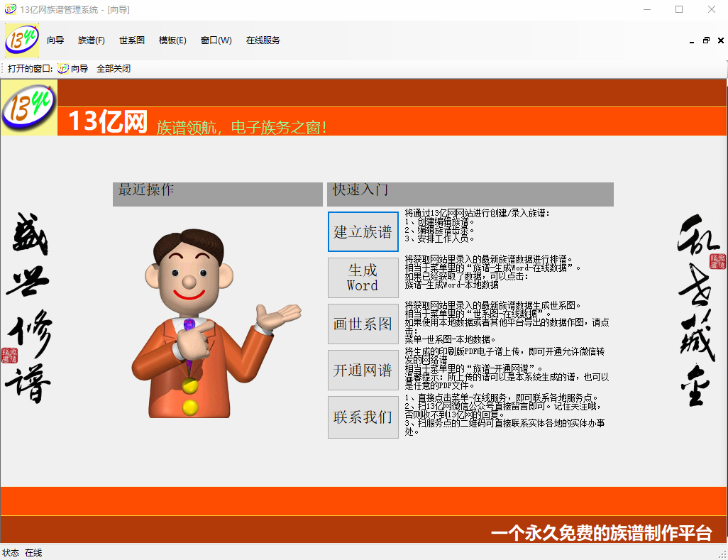Click the 13亿 logo in the menu bar

22,40
